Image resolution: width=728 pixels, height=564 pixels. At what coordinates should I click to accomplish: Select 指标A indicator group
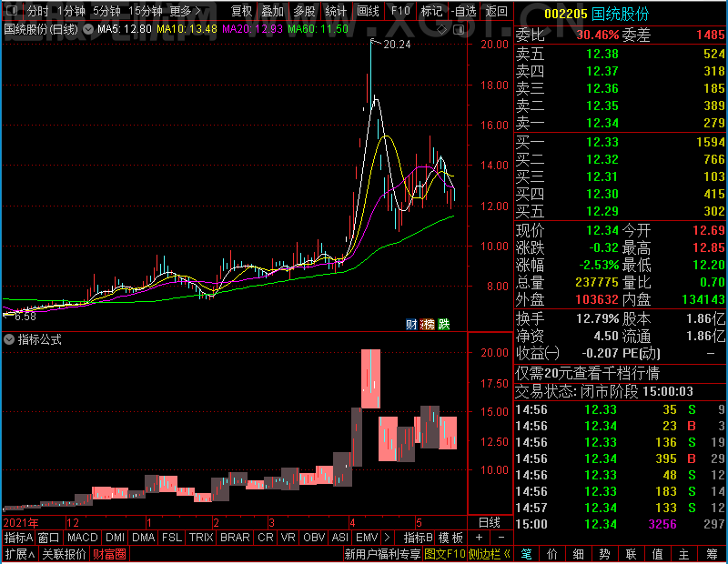[18, 538]
